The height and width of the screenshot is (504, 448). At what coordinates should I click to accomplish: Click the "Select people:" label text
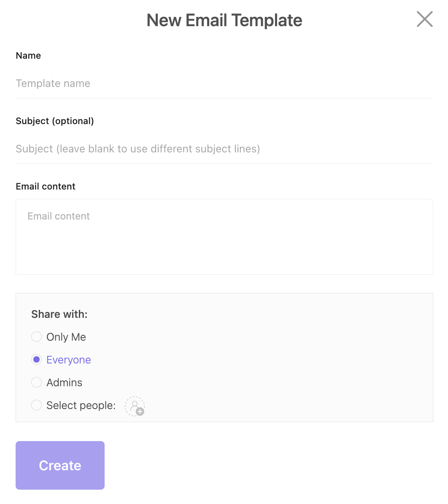pos(81,405)
